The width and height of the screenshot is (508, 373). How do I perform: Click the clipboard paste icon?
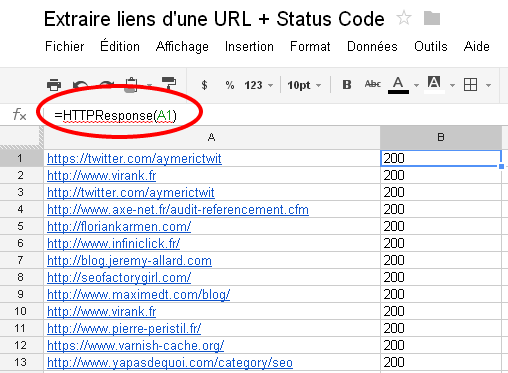coord(131,85)
